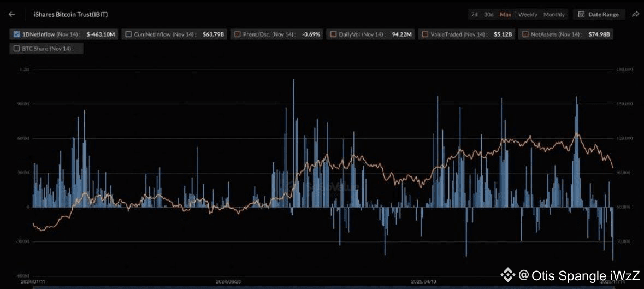Click the $74.98B net assets value
Image resolution: width=644 pixels, height=289 pixels.
tap(600, 34)
